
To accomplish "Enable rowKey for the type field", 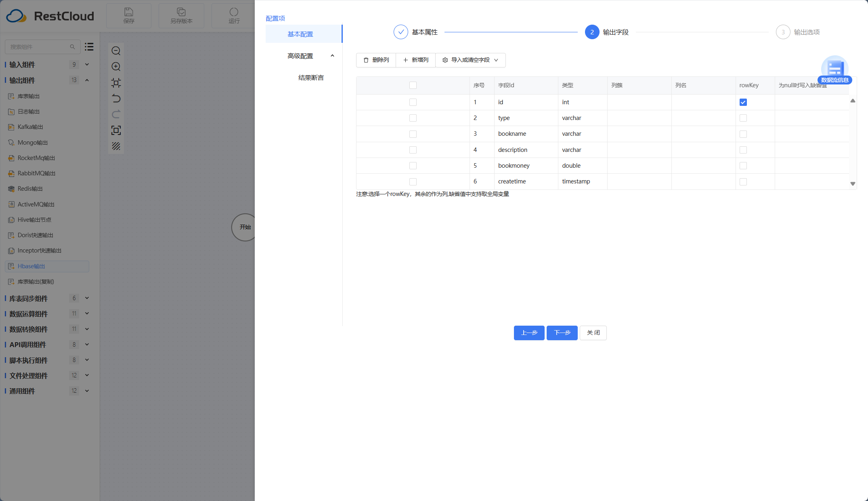I will [743, 118].
